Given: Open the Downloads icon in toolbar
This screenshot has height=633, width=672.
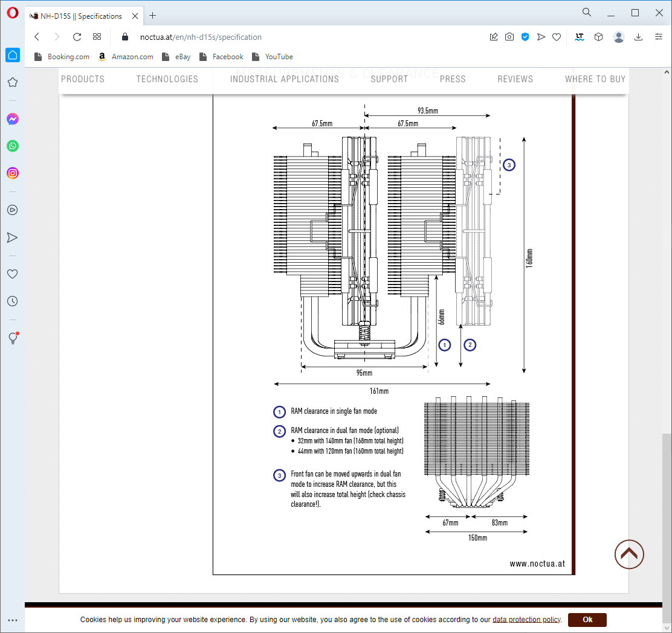Looking at the screenshot, I should pyautogui.click(x=638, y=37).
